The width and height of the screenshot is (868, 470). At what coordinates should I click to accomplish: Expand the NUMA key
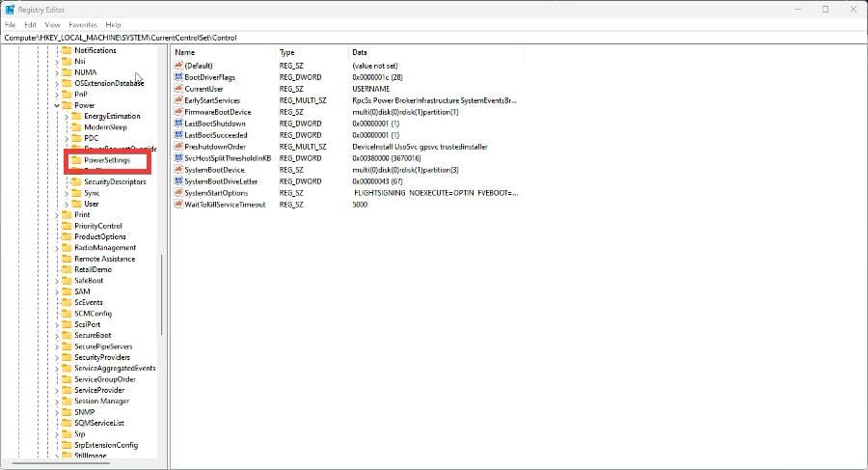pyautogui.click(x=57, y=72)
